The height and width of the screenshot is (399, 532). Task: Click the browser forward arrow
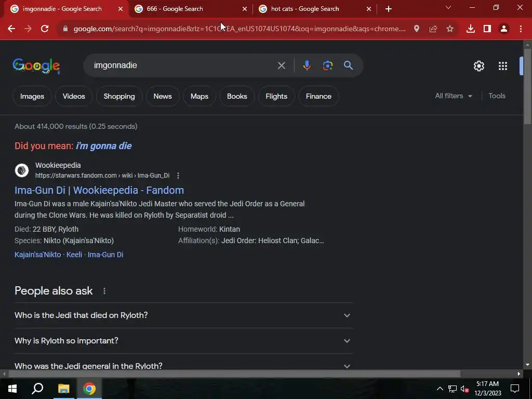pos(28,29)
